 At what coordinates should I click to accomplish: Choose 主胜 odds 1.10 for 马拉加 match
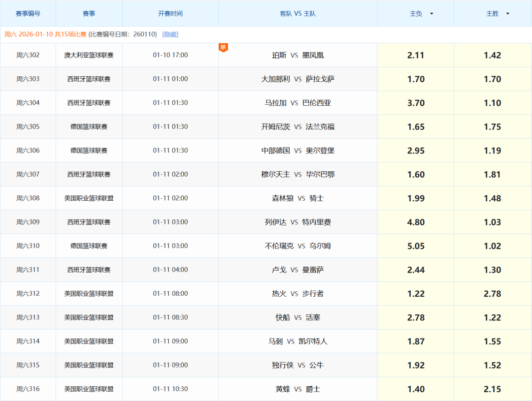[492, 103]
